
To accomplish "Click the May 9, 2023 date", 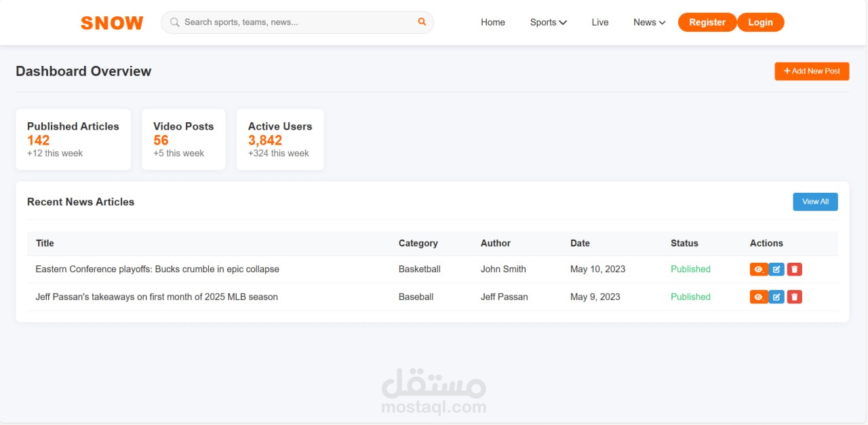I will pyautogui.click(x=595, y=297).
